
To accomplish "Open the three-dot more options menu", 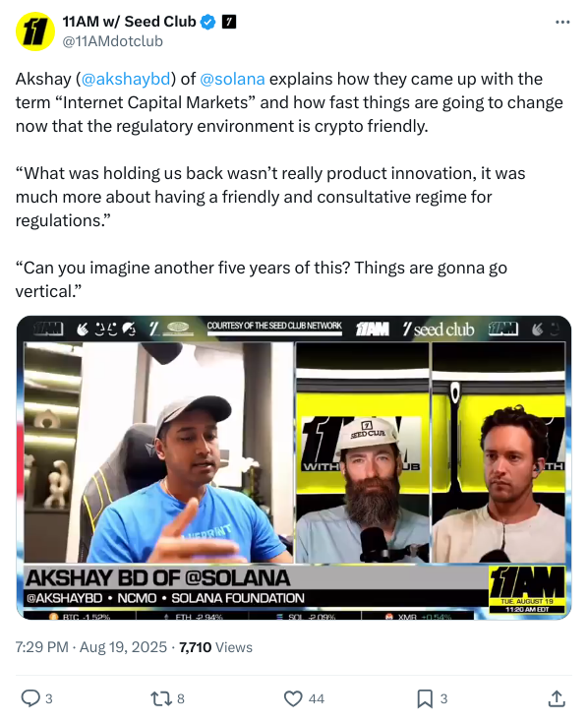I will (x=562, y=22).
